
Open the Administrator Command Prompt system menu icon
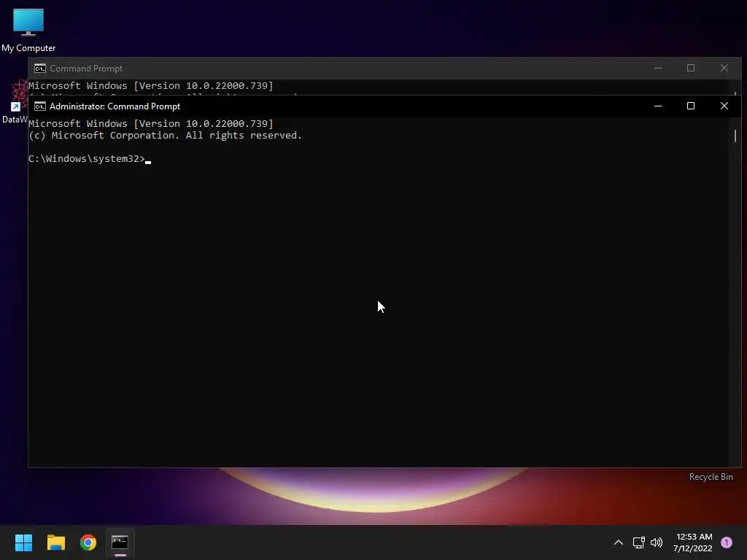[40, 106]
